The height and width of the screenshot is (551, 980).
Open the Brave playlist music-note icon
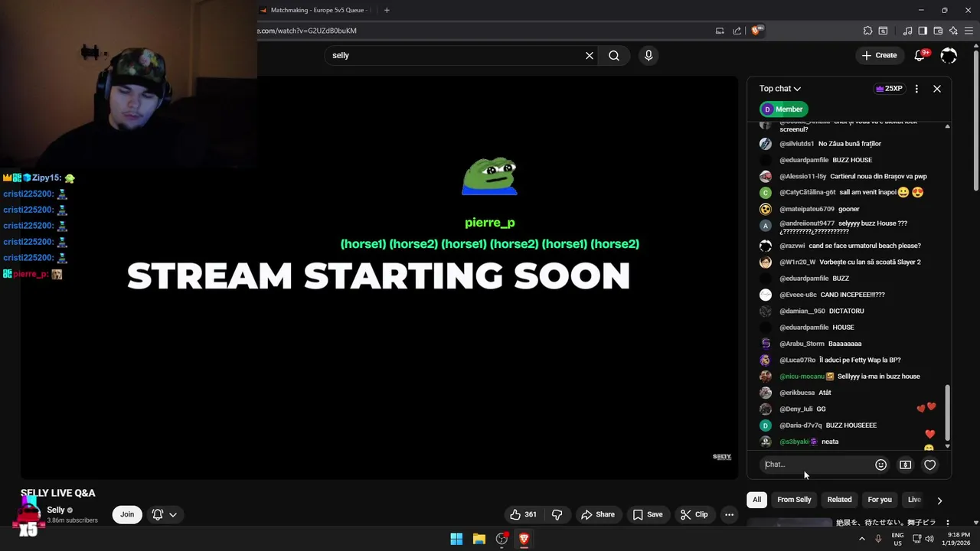tap(907, 31)
